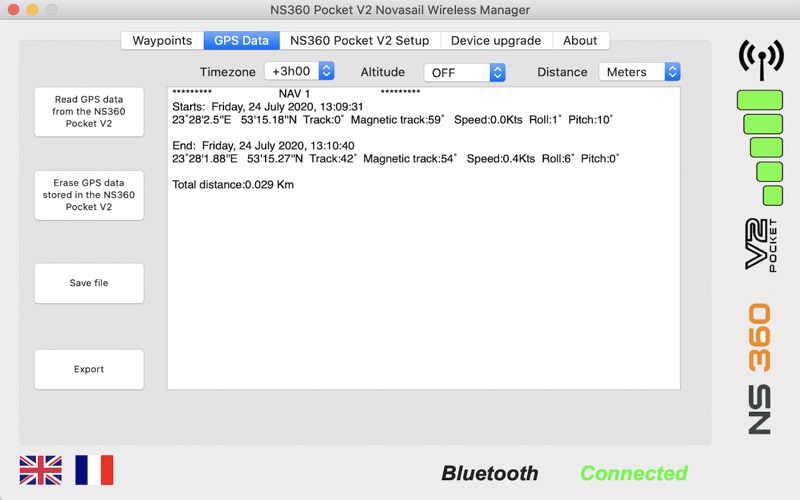Select English via the UK flag icon

tap(41, 470)
